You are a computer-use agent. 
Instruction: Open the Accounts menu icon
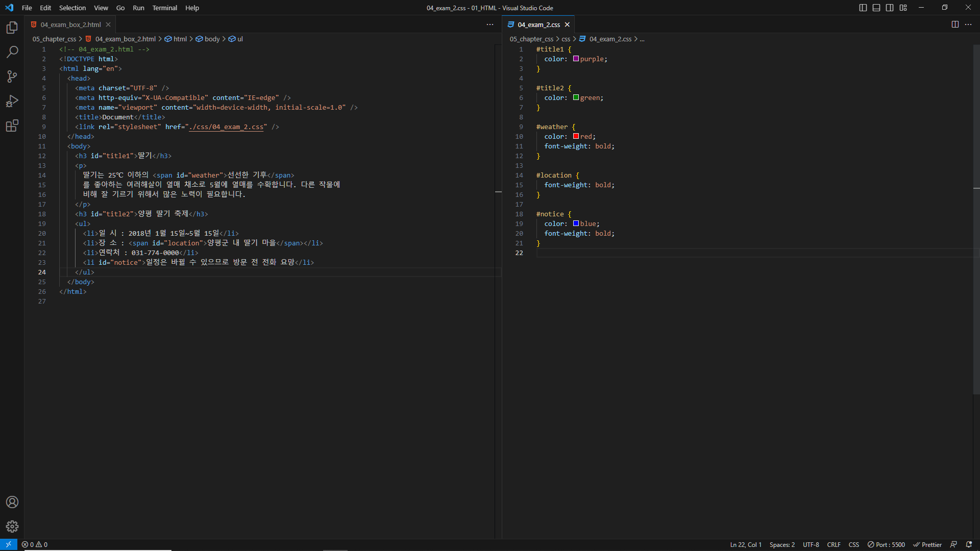click(12, 502)
